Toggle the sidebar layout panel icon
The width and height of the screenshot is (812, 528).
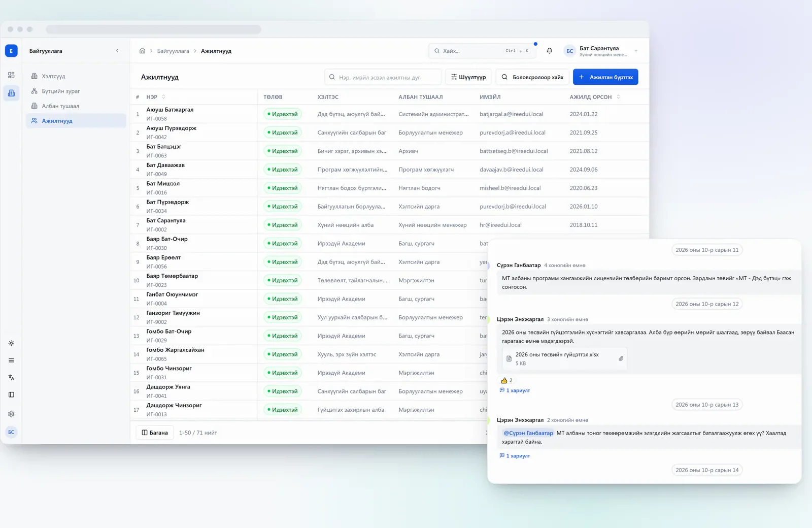11,394
